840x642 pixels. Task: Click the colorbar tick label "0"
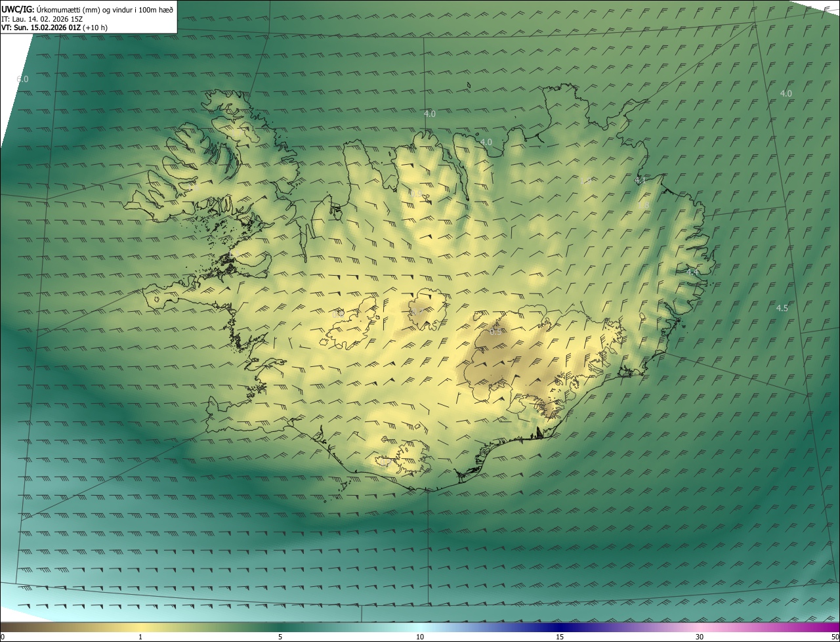pos(3,637)
